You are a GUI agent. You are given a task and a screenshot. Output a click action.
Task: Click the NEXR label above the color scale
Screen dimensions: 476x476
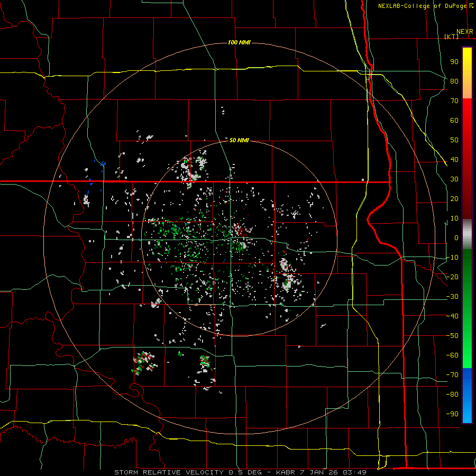[465, 32]
